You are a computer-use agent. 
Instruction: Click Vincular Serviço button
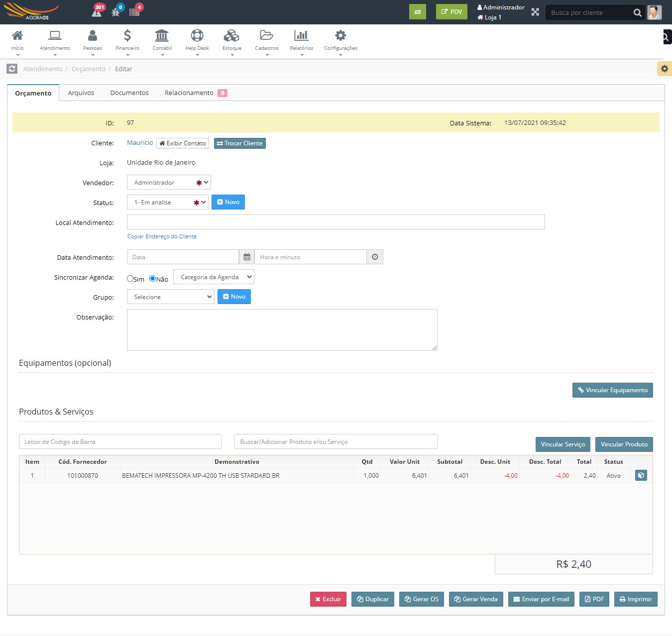pos(563,444)
